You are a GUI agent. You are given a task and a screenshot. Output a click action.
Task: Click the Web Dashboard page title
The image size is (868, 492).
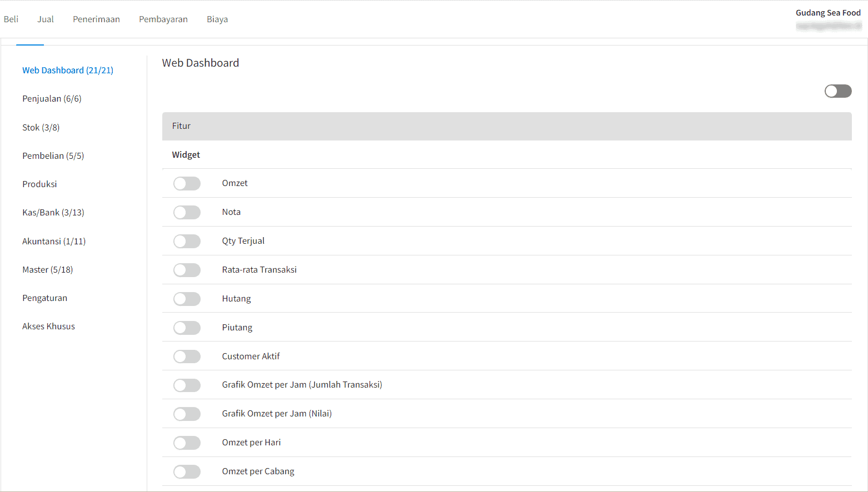pyautogui.click(x=201, y=63)
